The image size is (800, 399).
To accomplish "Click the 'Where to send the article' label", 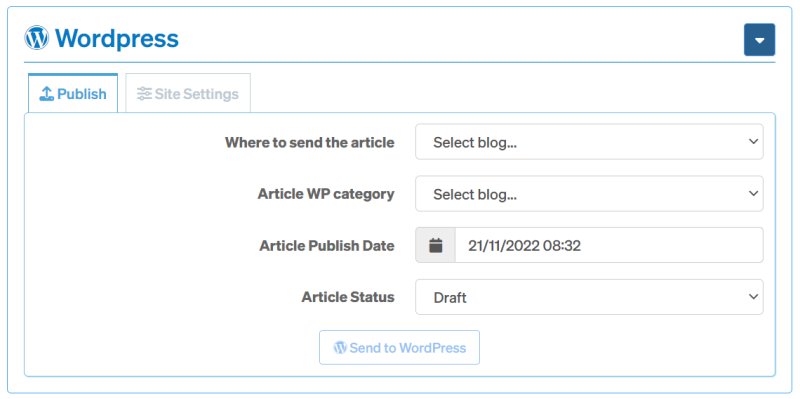I will tap(310, 142).
